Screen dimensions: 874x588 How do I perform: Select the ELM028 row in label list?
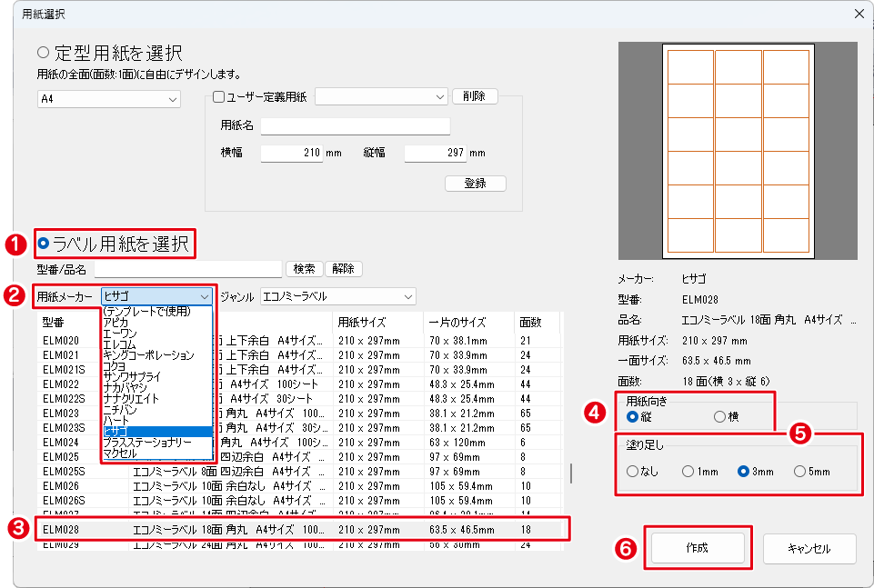[300, 528]
